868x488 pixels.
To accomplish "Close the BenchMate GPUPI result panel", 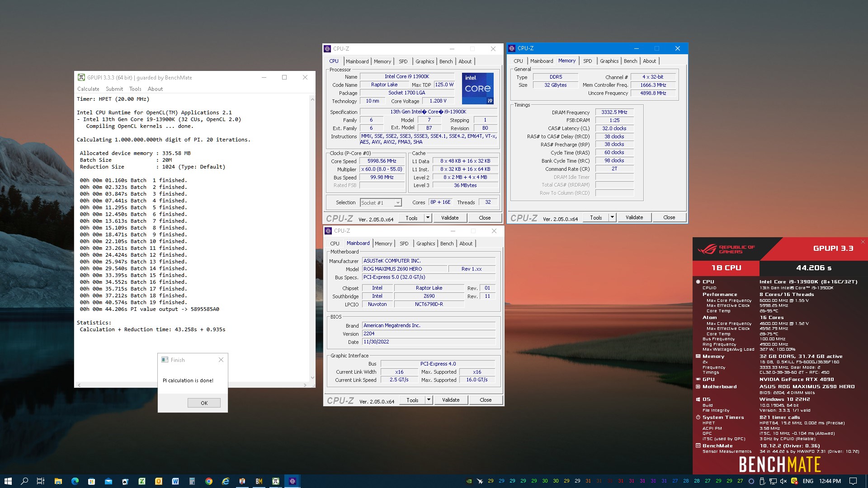I will click(863, 242).
